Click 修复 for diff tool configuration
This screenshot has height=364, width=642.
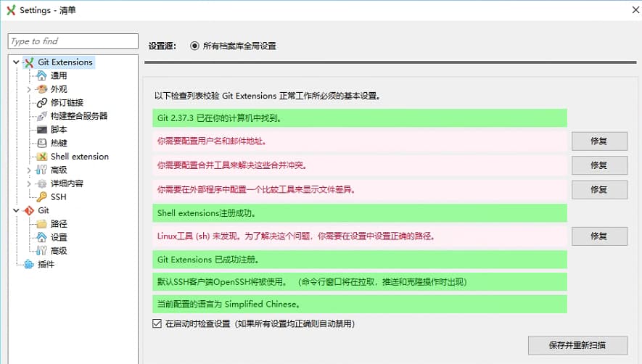click(599, 189)
